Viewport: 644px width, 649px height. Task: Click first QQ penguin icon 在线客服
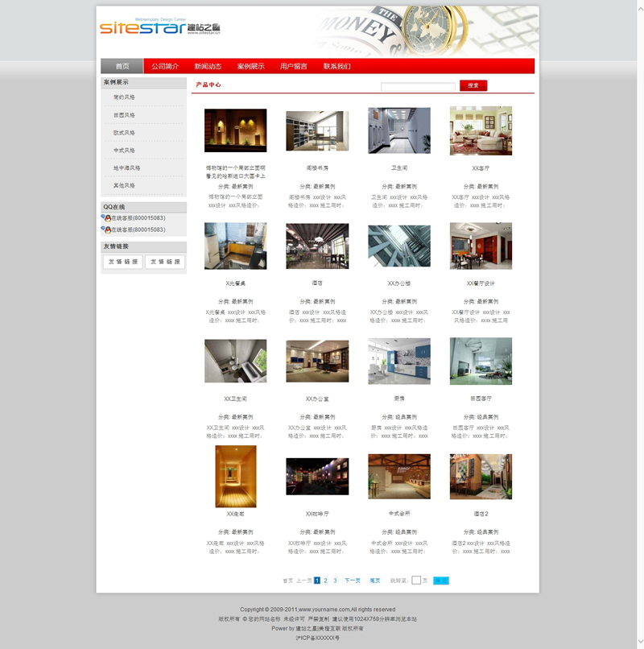coord(106,218)
